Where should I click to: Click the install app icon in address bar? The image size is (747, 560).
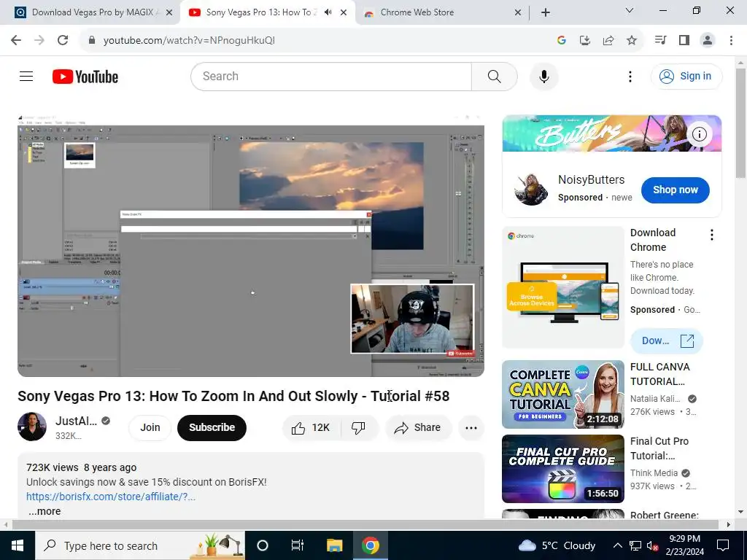pos(584,40)
